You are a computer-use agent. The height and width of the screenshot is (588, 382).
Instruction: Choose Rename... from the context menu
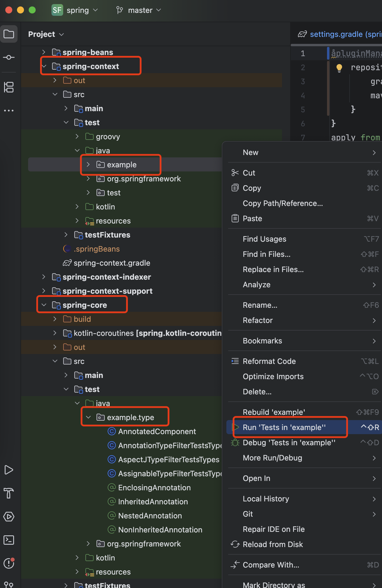click(304, 305)
